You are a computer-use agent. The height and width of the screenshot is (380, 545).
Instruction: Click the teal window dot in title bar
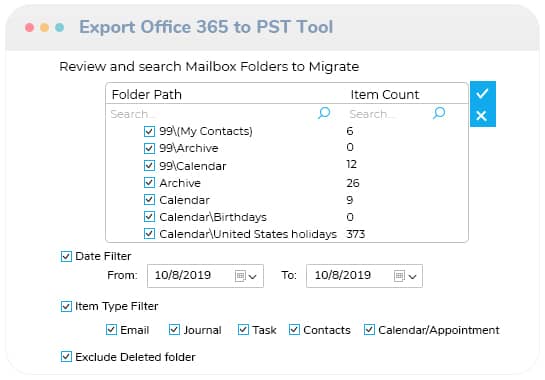[x=59, y=27]
